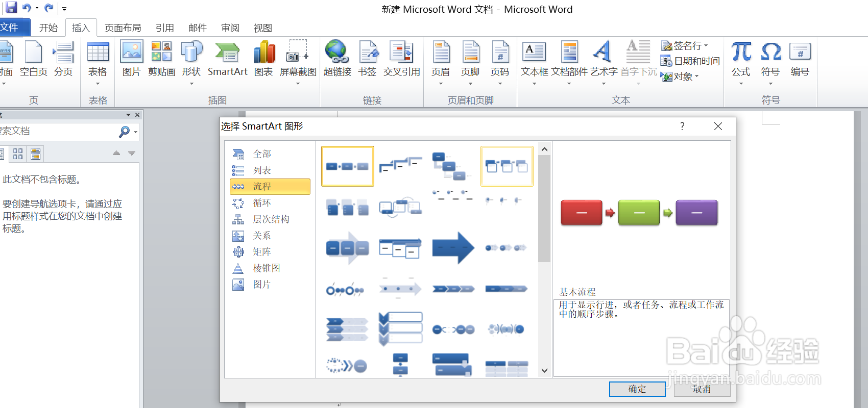
Task: Select the Pyramid (棱锥图) category
Action: tap(270, 268)
